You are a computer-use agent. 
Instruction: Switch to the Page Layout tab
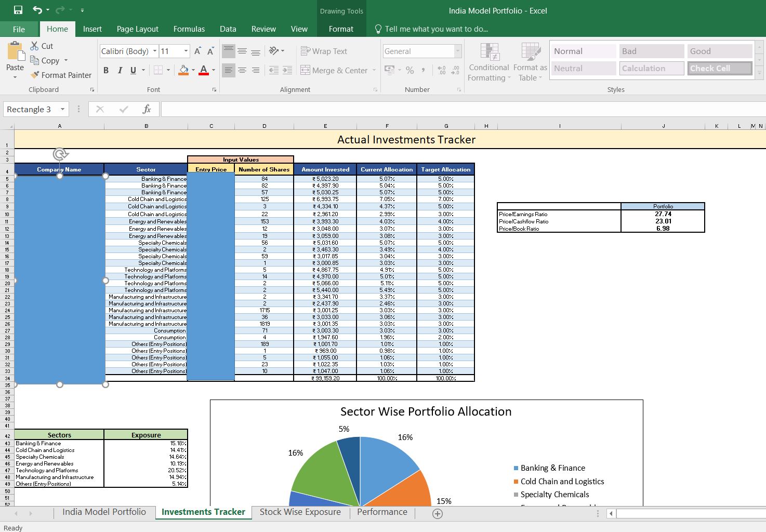point(138,29)
